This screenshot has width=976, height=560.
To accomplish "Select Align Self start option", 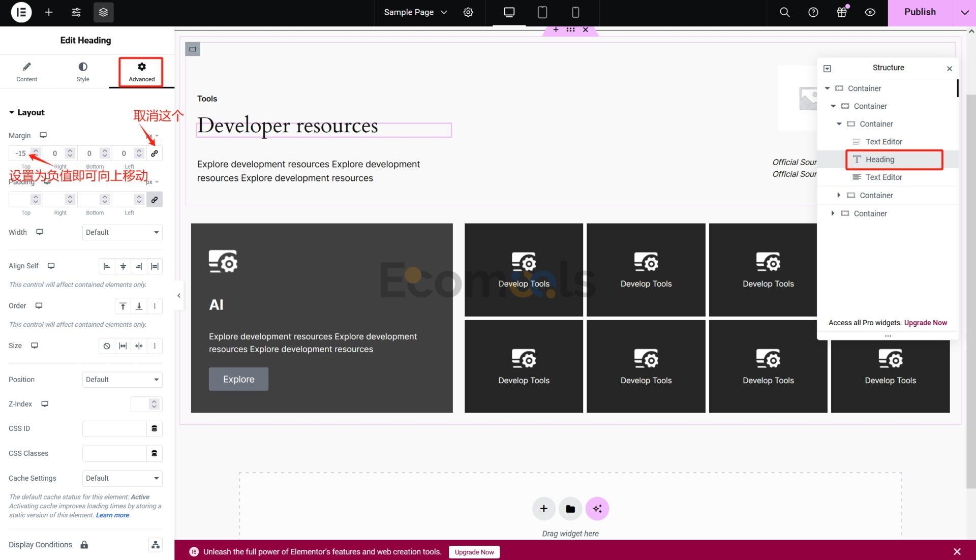I will 107,266.
